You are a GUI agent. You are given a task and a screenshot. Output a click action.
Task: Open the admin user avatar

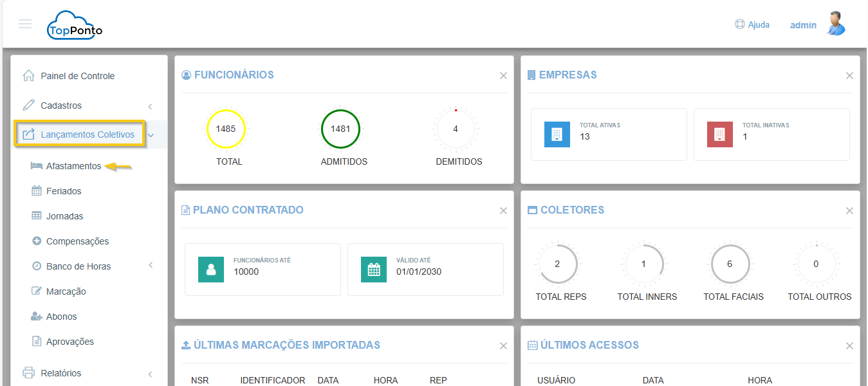pyautogui.click(x=836, y=24)
